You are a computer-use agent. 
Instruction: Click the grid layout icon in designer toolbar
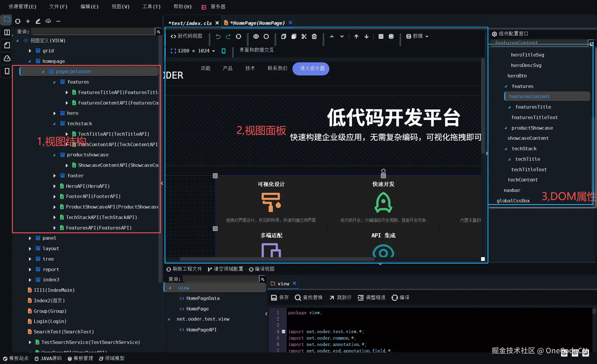381,36
